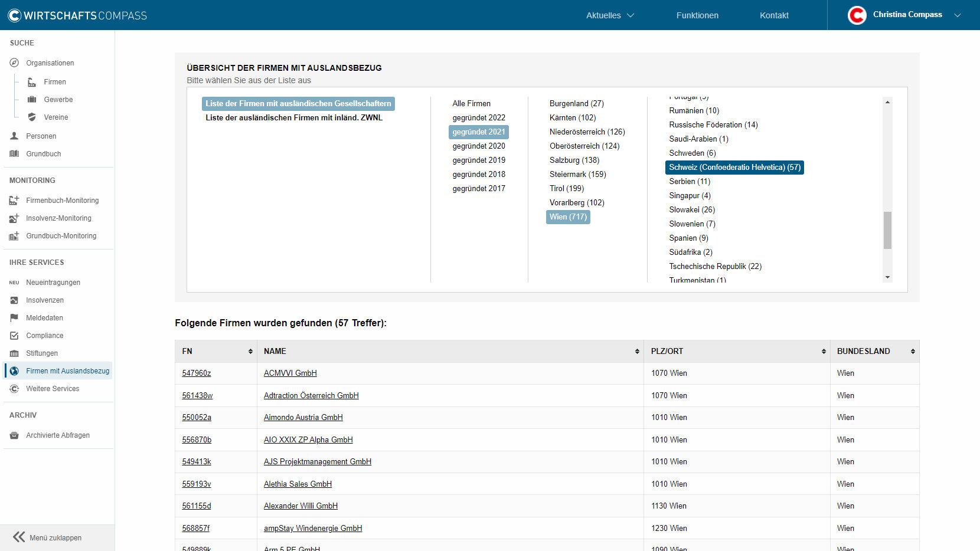Open the Firmenbuch-Monitoring icon
The height and width of the screenshot is (551, 980).
pos(14,201)
